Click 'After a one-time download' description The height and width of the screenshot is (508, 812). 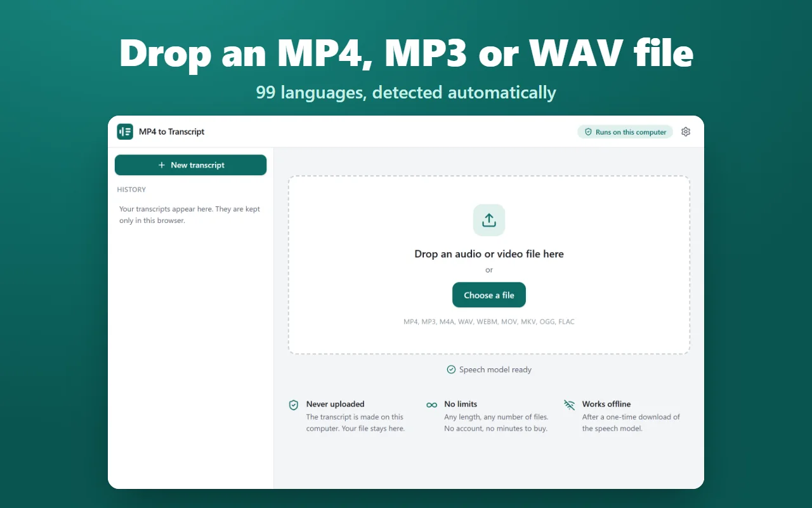click(631, 423)
